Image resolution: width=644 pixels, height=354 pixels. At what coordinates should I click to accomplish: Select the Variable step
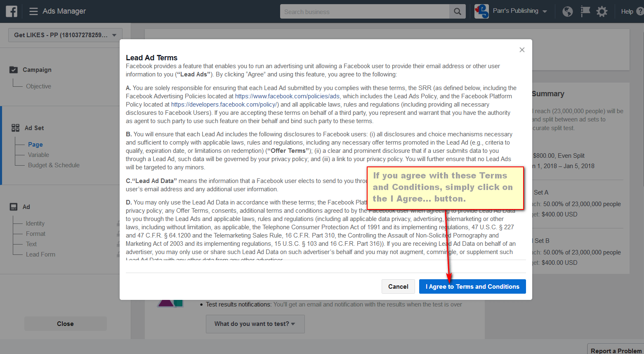tap(38, 155)
